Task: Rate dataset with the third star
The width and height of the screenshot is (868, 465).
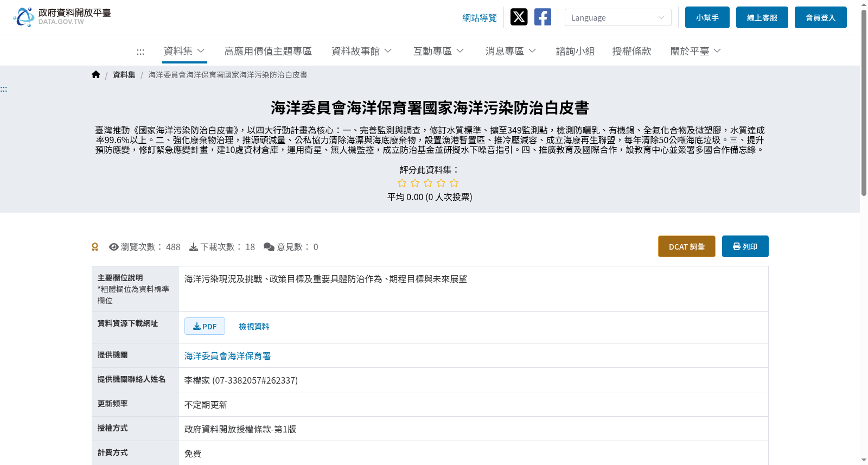Action: (428, 183)
